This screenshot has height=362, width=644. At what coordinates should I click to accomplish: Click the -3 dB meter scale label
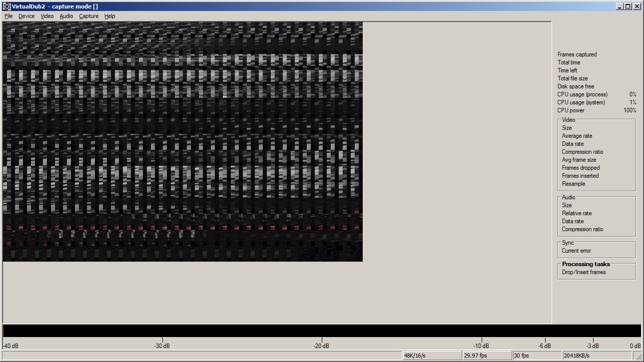(x=593, y=346)
